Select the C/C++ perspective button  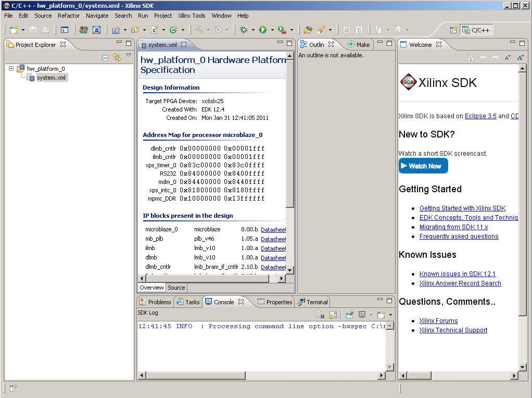click(476, 30)
